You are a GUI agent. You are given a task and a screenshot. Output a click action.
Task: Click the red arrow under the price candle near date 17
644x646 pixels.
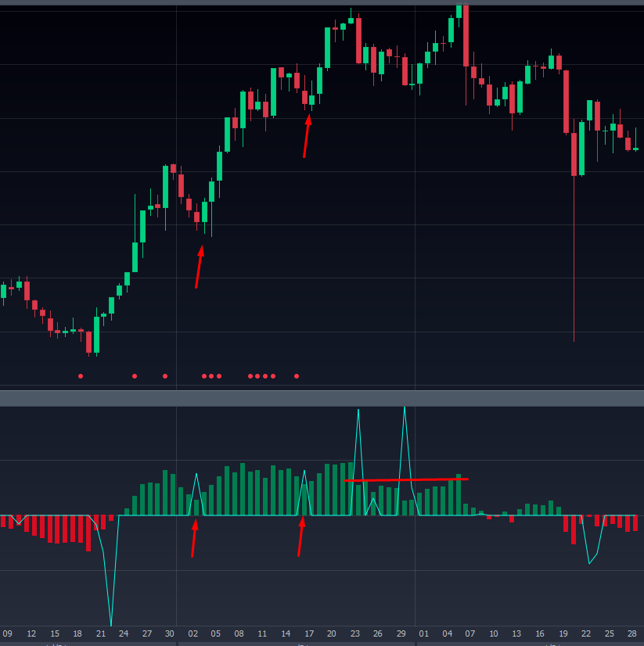click(x=307, y=136)
